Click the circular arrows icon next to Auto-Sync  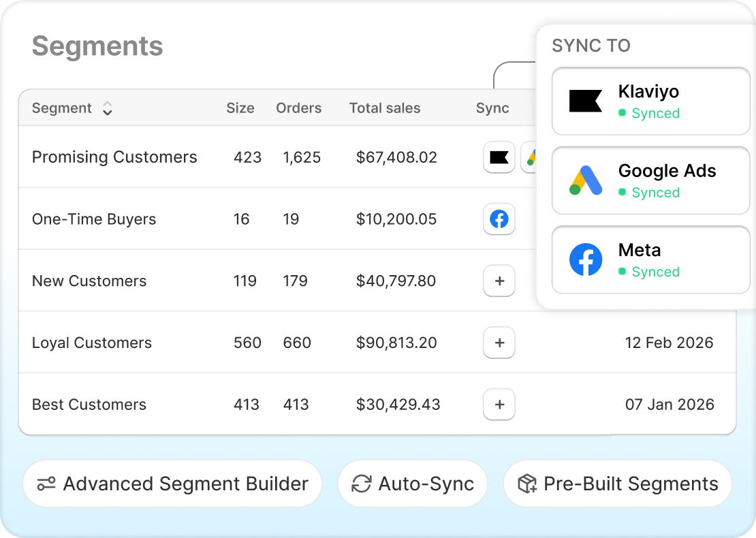click(361, 484)
